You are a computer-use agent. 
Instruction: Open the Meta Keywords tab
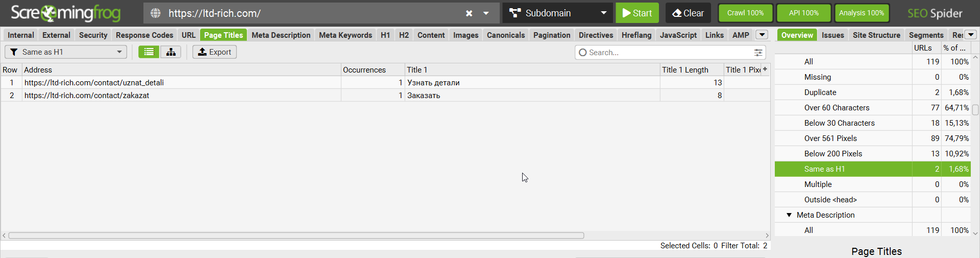(x=346, y=35)
